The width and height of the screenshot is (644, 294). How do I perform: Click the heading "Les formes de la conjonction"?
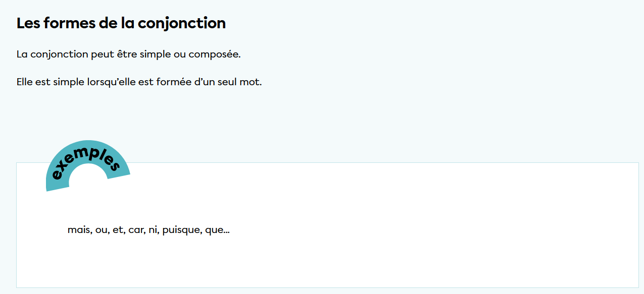tap(121, 23)
